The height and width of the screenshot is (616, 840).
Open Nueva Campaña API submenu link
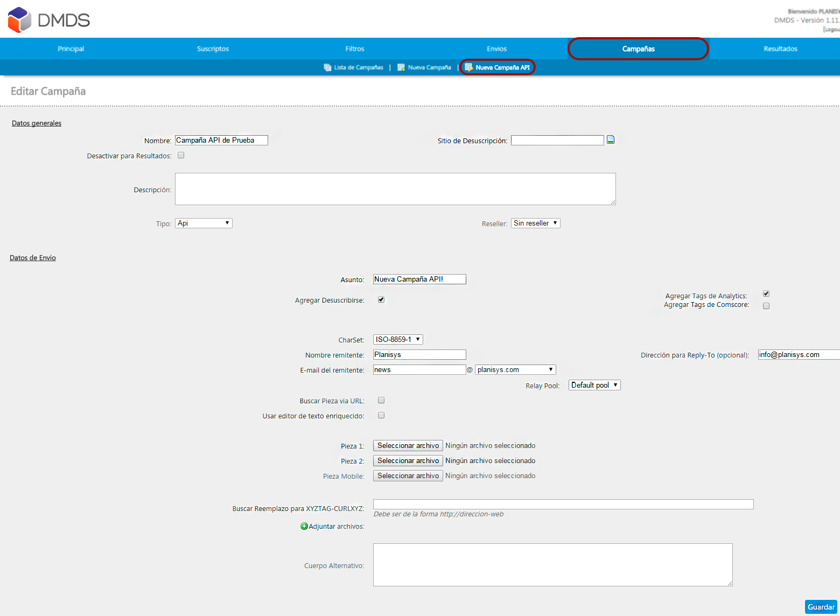click(x=503, y=67)
